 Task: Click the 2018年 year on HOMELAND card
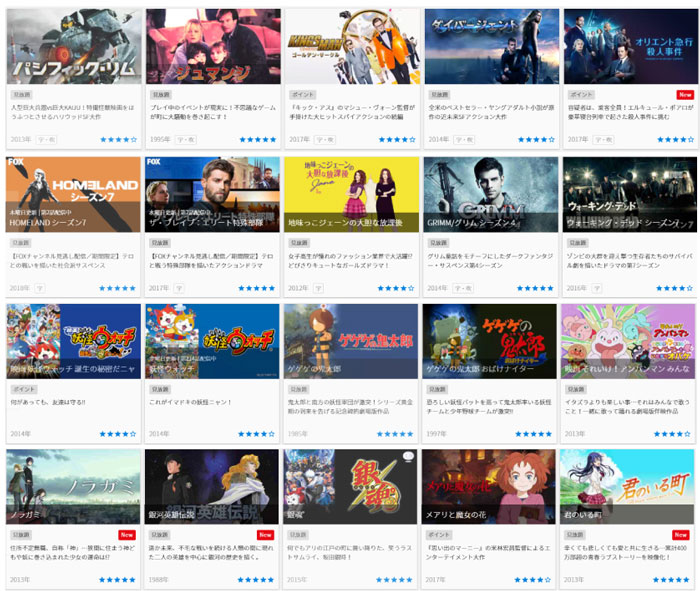[20, 288]
